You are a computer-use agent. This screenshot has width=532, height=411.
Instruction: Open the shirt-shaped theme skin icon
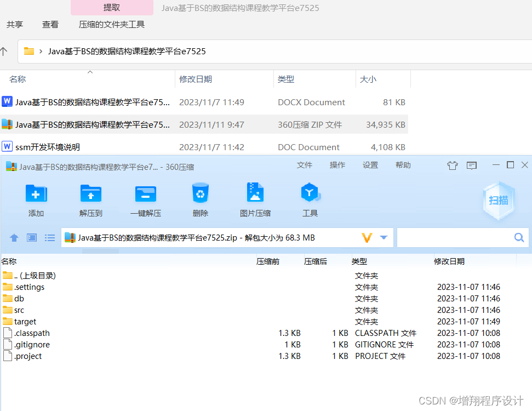click(453, 165)
